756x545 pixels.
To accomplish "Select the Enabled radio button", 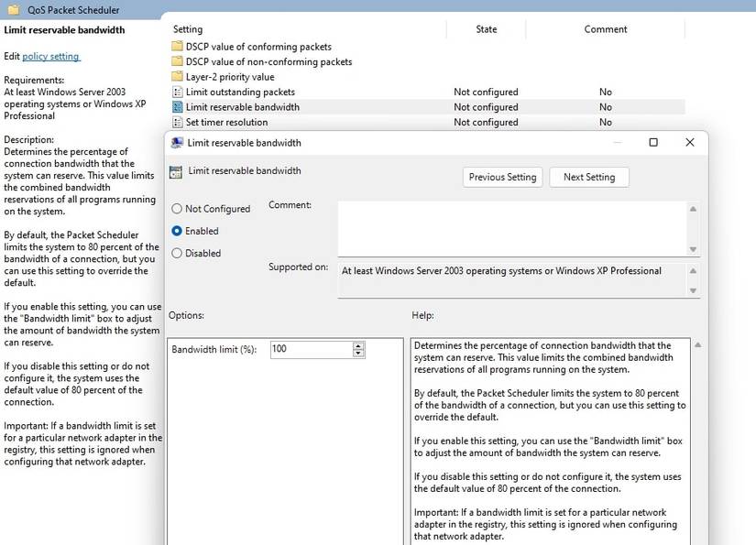I will coord(177,231).
